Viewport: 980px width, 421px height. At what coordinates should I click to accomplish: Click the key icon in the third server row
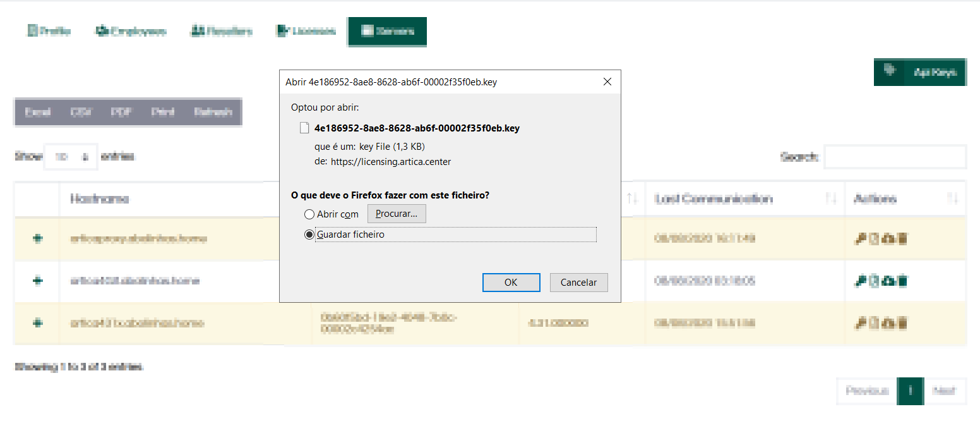859,323
